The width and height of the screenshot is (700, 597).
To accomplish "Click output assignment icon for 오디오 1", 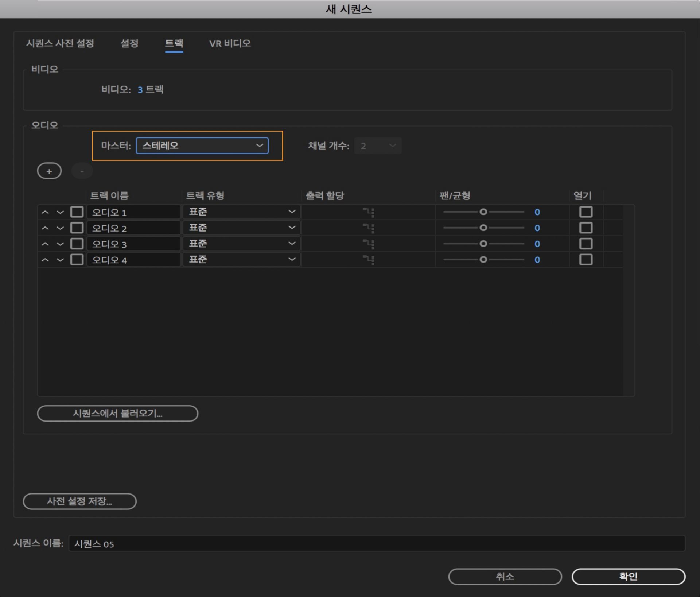I will point(369,212).
